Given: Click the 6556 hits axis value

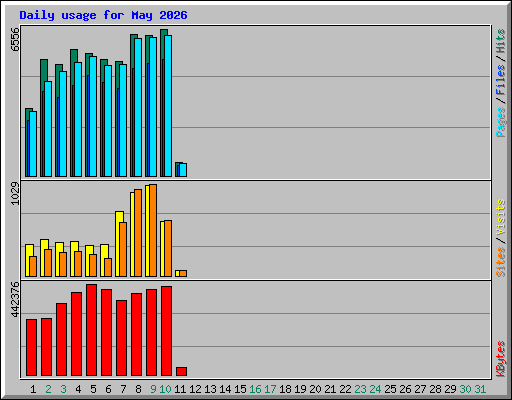Looking at the screenshot, I should point(15,39).
